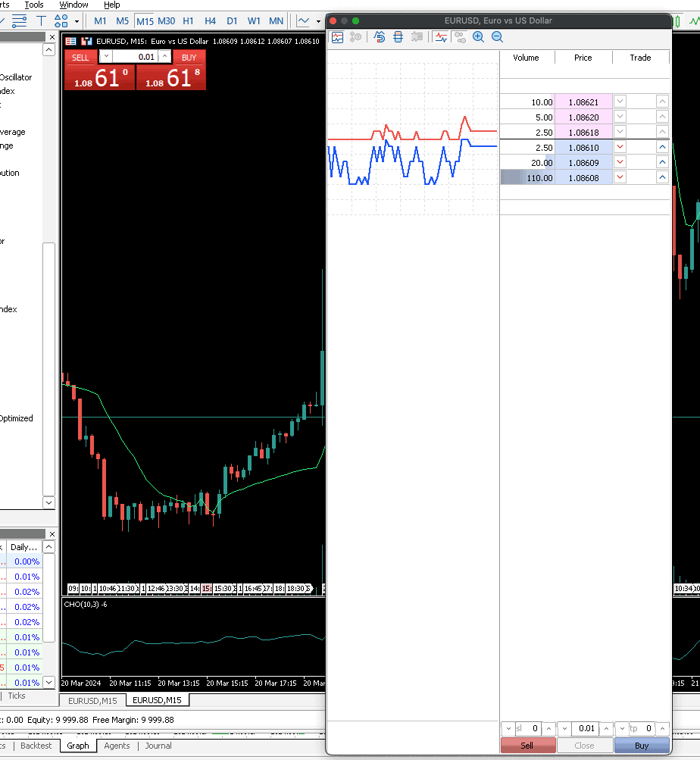Image resolution: width=700 pixels, height=760 pixels.
Task: Open the shapes tool dropdown arrow
Action: coord(77,21)
